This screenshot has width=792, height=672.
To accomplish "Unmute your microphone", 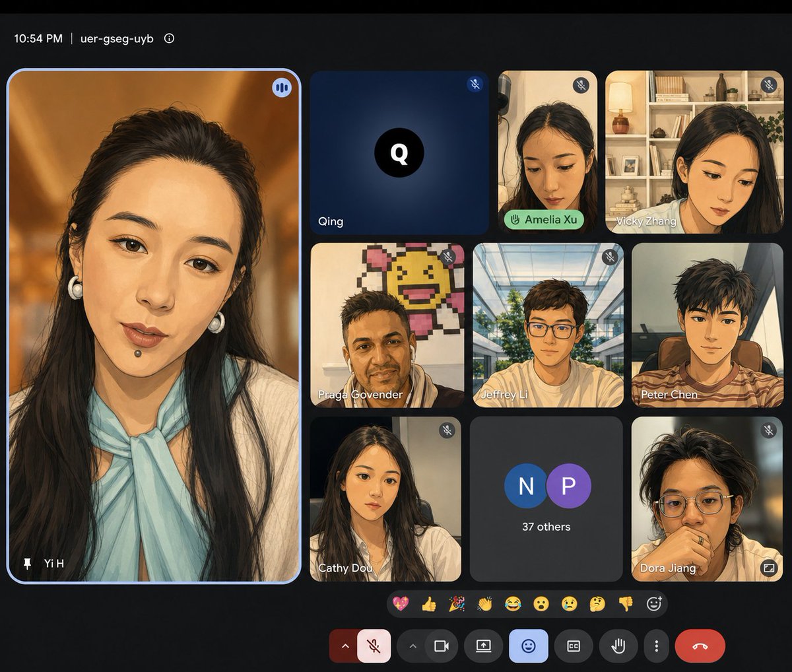I will 374,646.
